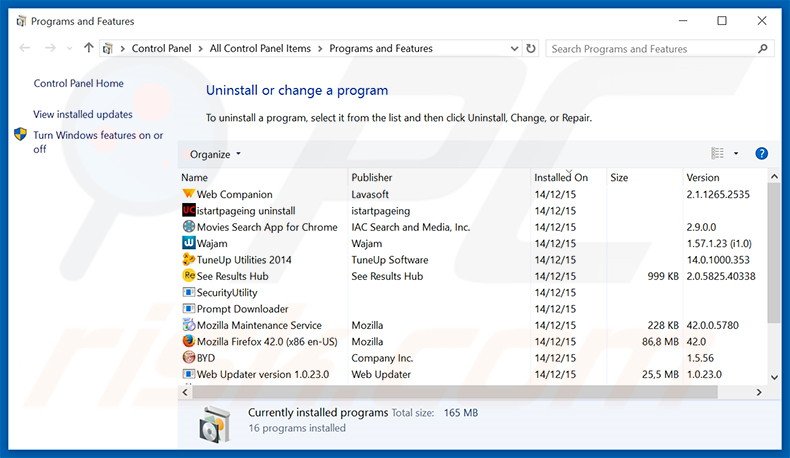Click the forward navigation arrow
This screenshot has width=790, height=458.
(50, 48)
